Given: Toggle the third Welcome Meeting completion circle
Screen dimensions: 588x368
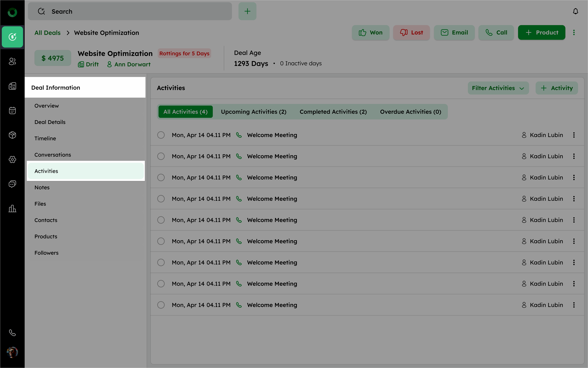Looking at the screenshot, I should tap(161, 177).
